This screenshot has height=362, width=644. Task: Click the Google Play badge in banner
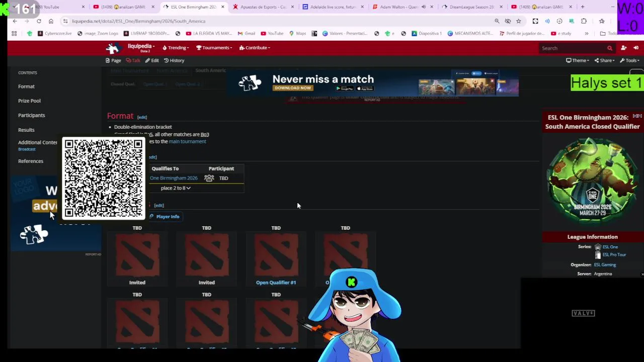(344, 88)
